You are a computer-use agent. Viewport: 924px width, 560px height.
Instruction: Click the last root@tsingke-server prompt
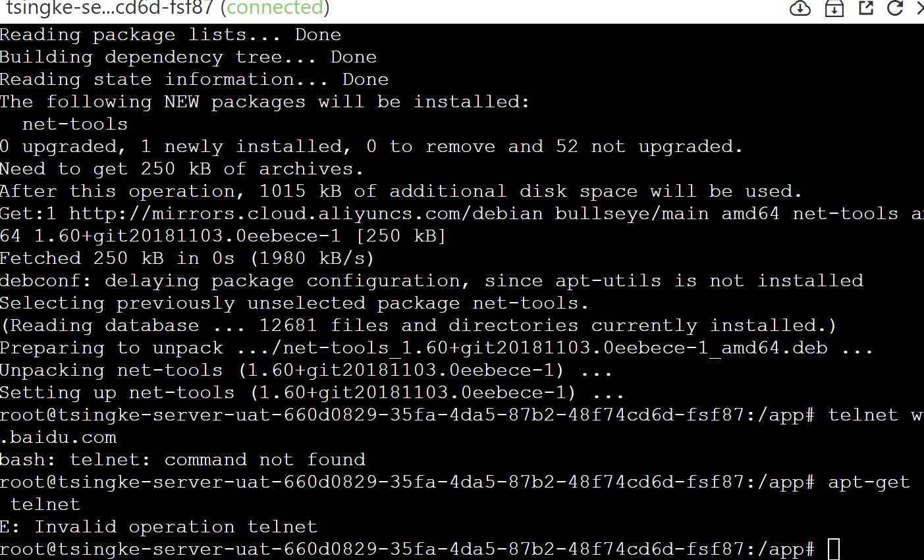click(x=408, y=549)
